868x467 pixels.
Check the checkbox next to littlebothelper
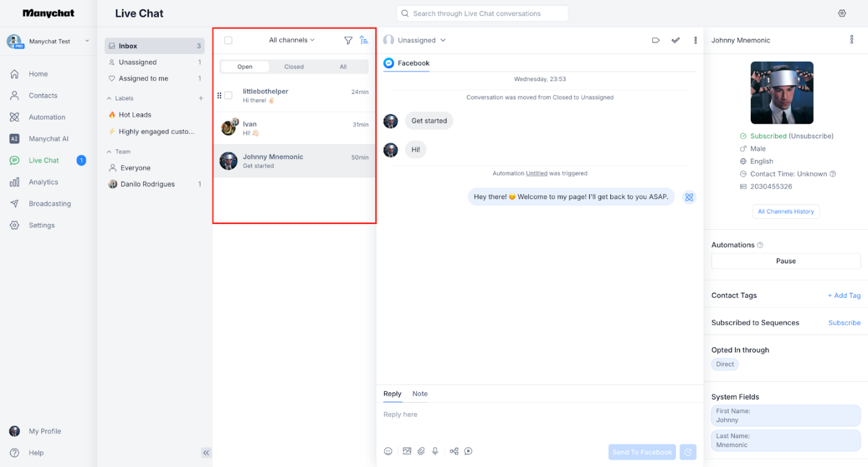pos(228,95)
